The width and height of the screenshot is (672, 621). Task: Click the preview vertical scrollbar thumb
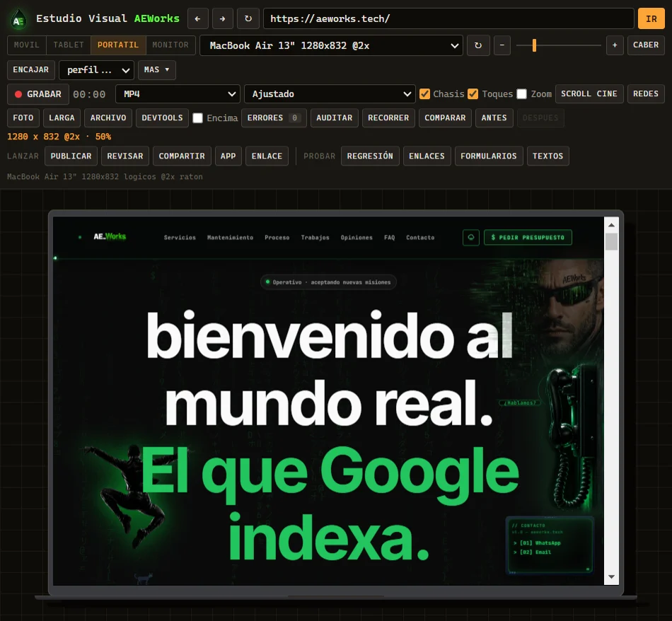pyautogui.click(x=611, y=241)
